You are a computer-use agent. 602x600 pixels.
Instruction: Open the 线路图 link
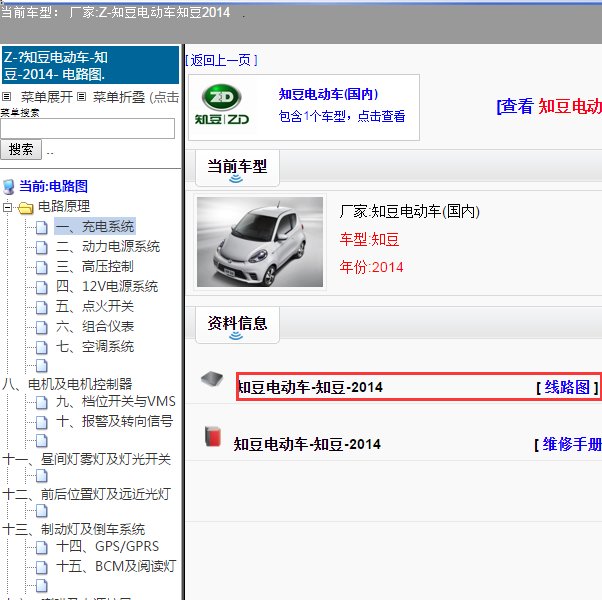567,387
